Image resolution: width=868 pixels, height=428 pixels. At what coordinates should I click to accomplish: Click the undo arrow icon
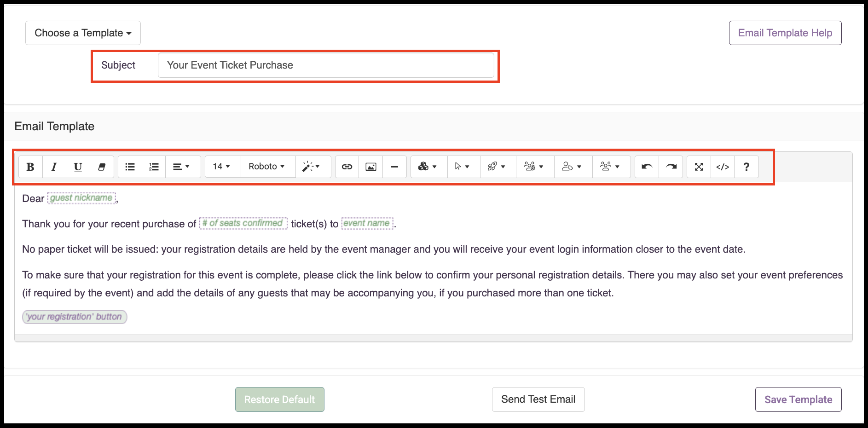click(x=647, y=167)
